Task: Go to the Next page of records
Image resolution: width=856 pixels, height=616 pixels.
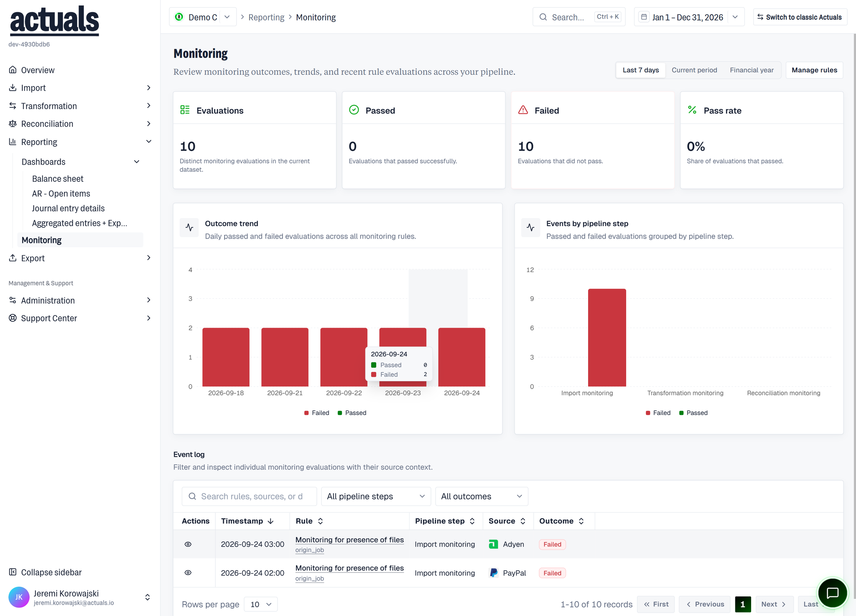Action: (x=774, y=604)
